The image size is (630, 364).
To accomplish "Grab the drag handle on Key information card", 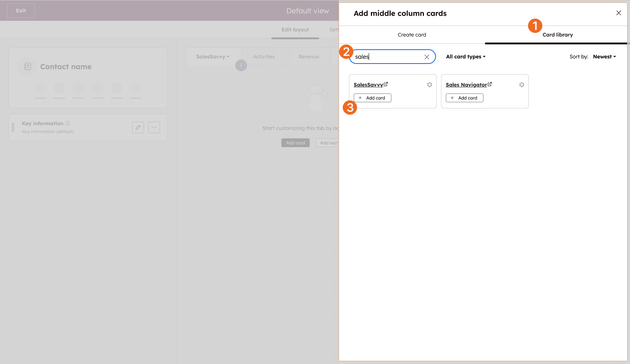I will pos(13,127).
